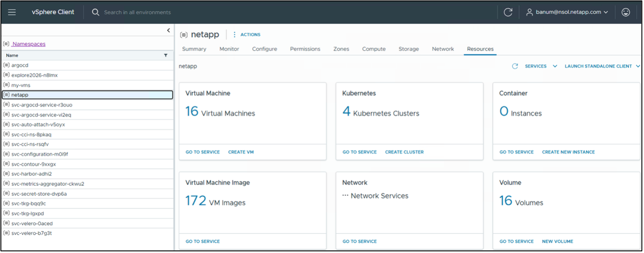Click the Namespaces namespace icon
This screenshot has width=644, height=253.
tap(6, 44)
